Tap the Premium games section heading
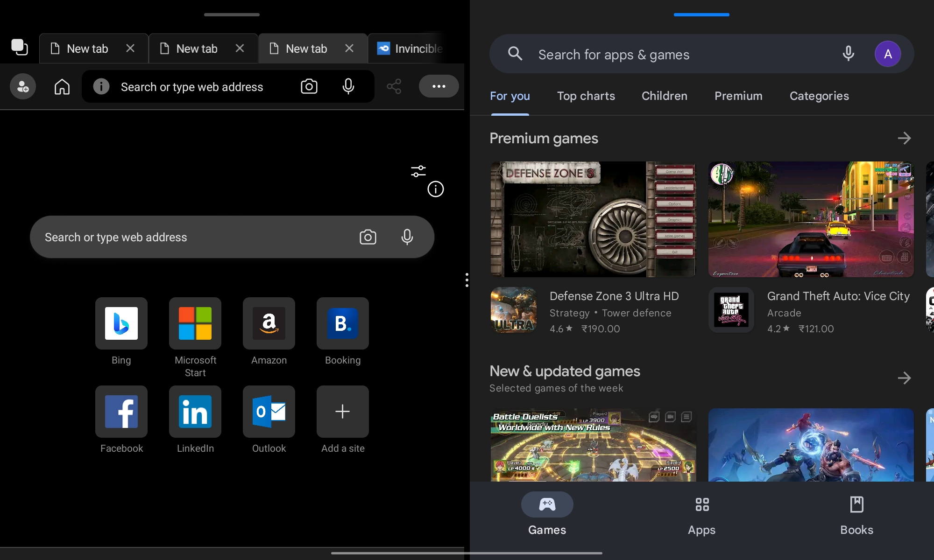This screenshot has width=934, height=560. [544, 139]
